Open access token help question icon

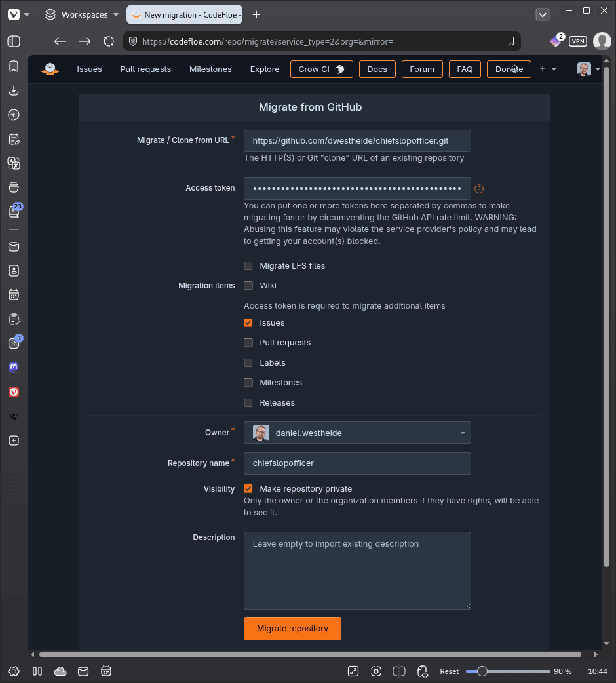pyautogui.click(x=479, y=189)
